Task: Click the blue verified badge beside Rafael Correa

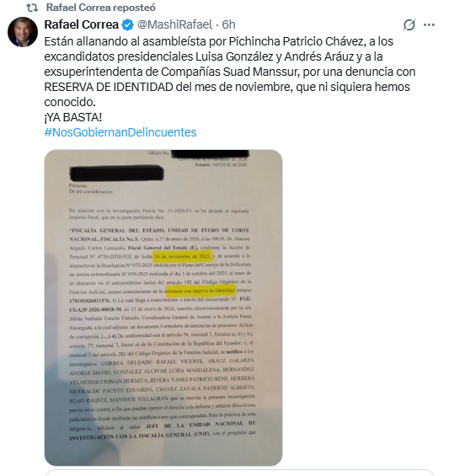Action: [x=127, y=24]
